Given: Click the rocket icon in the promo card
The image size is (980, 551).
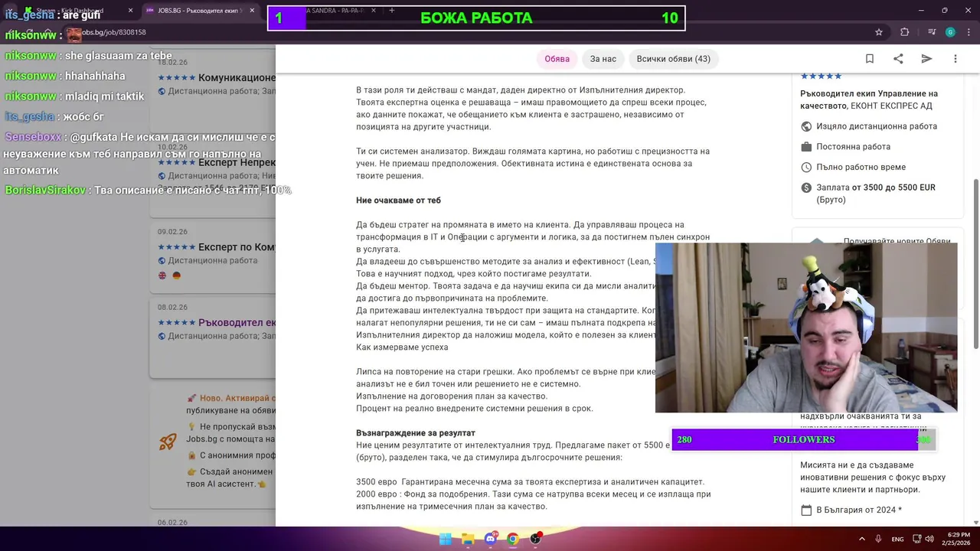Looking at the screenshot, I should click(x=168, y=442).
